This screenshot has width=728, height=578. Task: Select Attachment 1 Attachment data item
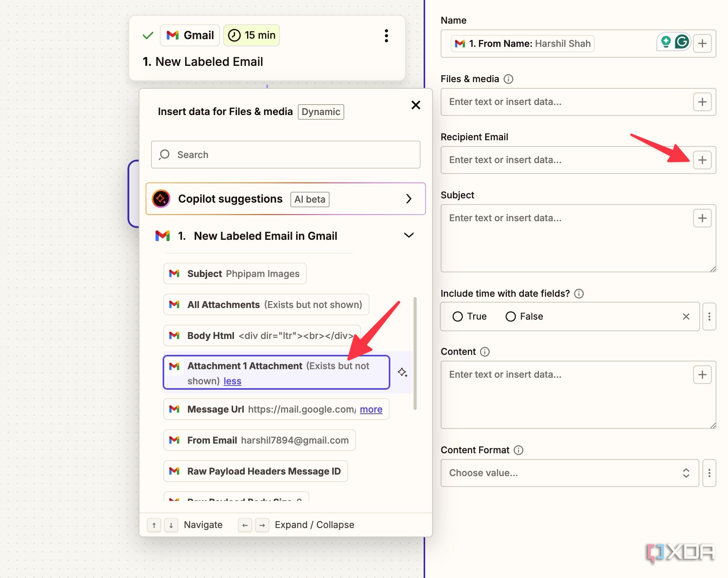(x=276, y=373)
